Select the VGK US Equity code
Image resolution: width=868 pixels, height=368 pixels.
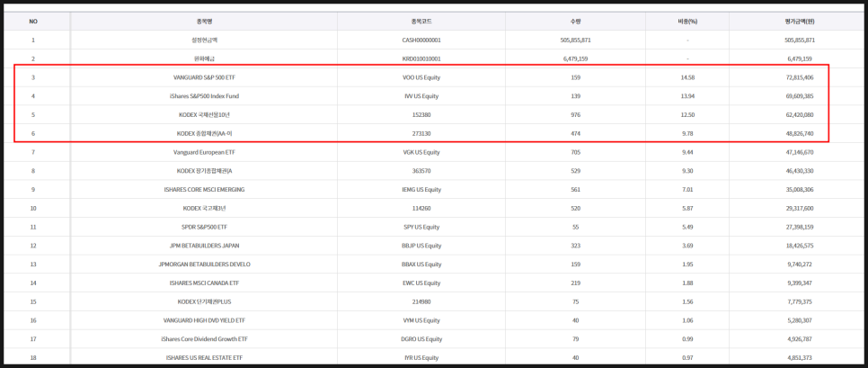click(421, 152)
